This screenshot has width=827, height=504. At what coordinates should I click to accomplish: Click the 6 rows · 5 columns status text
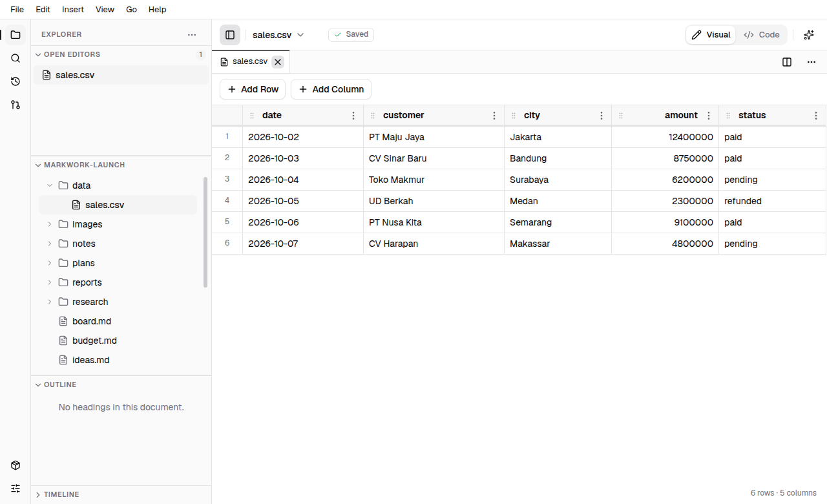(784, 493)
